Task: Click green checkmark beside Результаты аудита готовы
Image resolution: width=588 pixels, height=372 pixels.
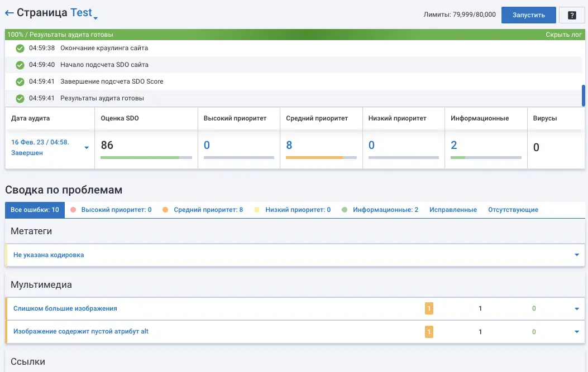Action: pyautogui.click(x=20, y=99)
